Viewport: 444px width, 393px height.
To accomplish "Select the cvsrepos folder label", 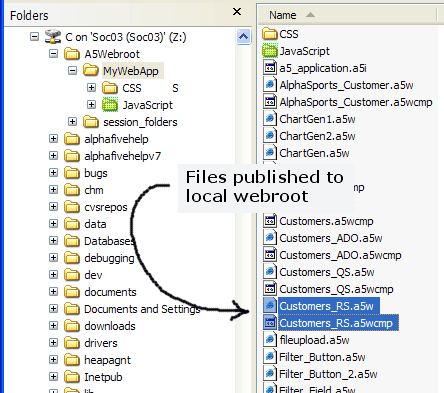I will tap(106, 207).
